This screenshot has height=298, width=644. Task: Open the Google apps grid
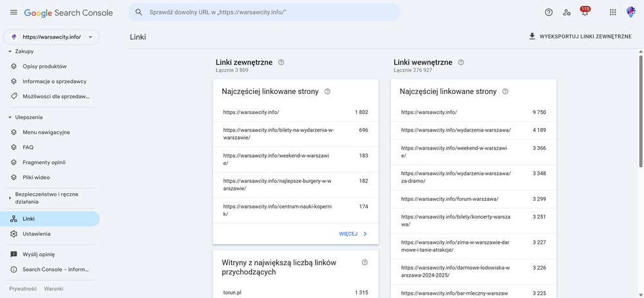[613, 12]
